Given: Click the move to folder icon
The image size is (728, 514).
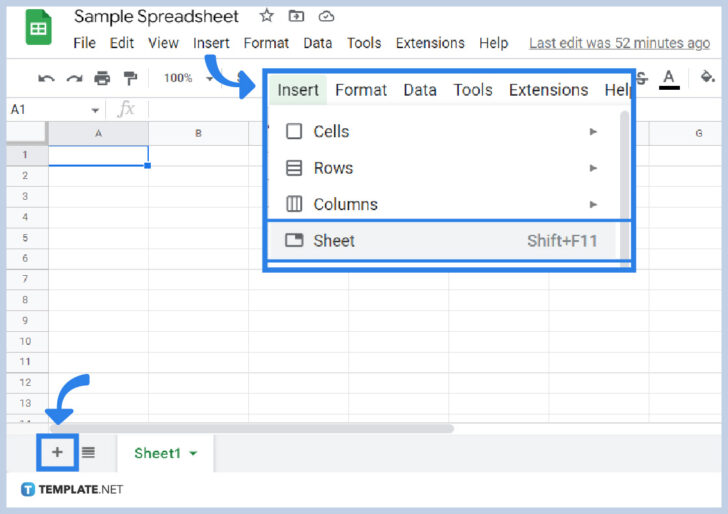Looking at the screenshot, I should pyautogui.click(x=296, y=16).
